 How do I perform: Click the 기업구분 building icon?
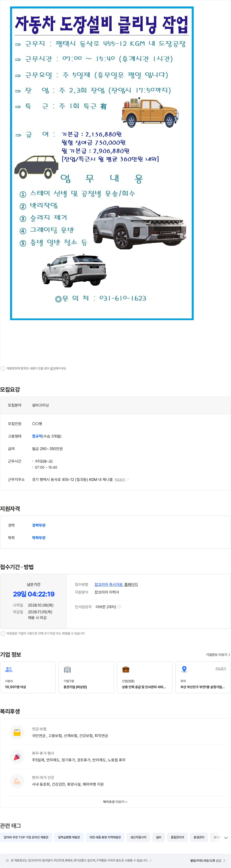click(x=67, y=669)
